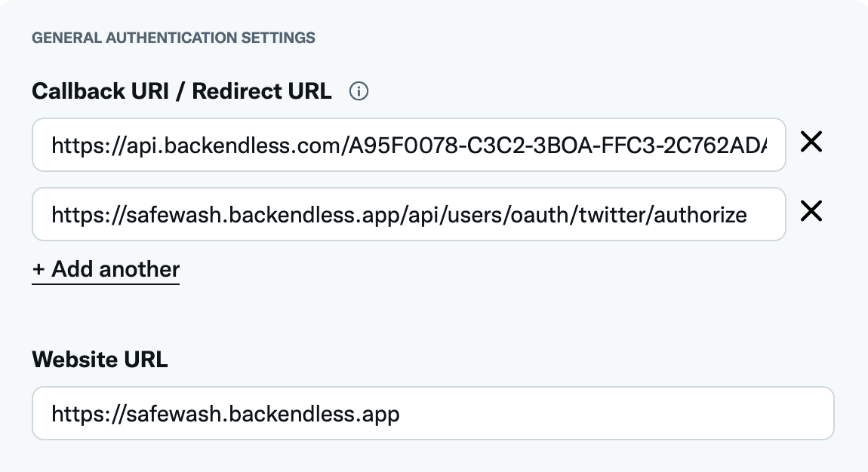The height and width of the screenshot is (472, 868).
Task: Click the Callback URI / Redirect URL label
Action: 181,91
